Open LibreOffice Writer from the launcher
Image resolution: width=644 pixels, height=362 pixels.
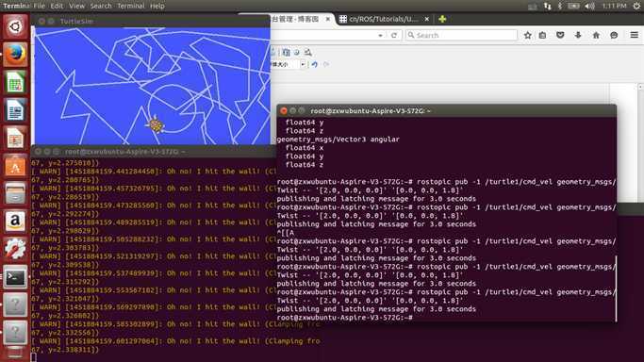[x=15, y=110]
